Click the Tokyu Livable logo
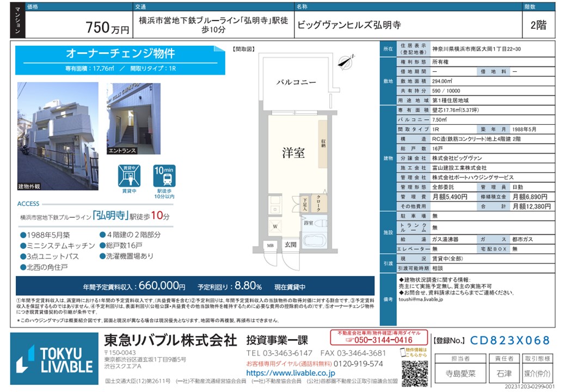566x392 pixels. coord(54,358)
